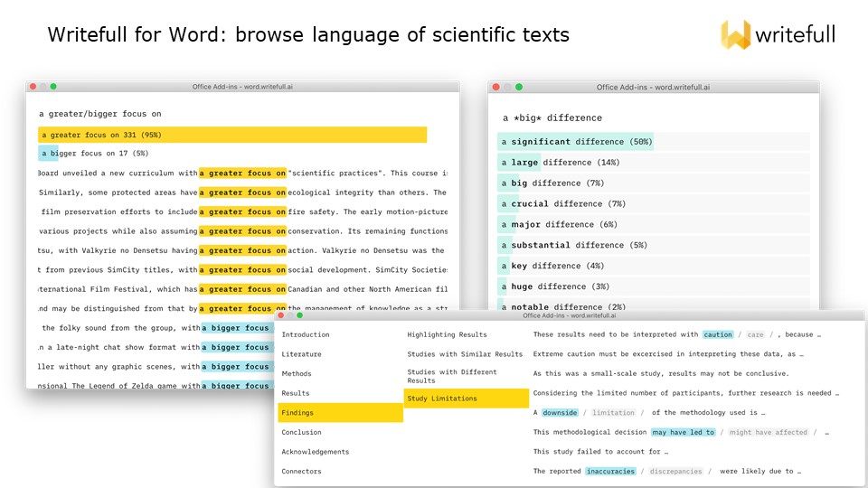Select the highlighted Findings section
868x488 pixels.
coord(341,413)
